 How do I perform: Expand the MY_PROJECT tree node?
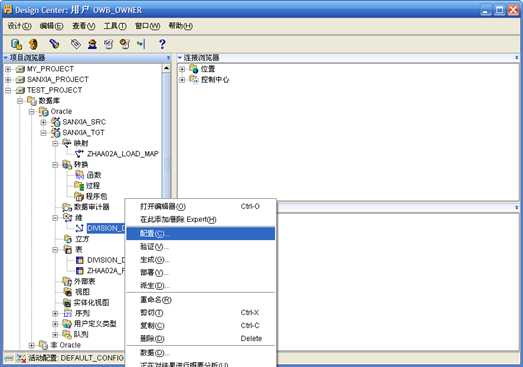click(8, 69)
